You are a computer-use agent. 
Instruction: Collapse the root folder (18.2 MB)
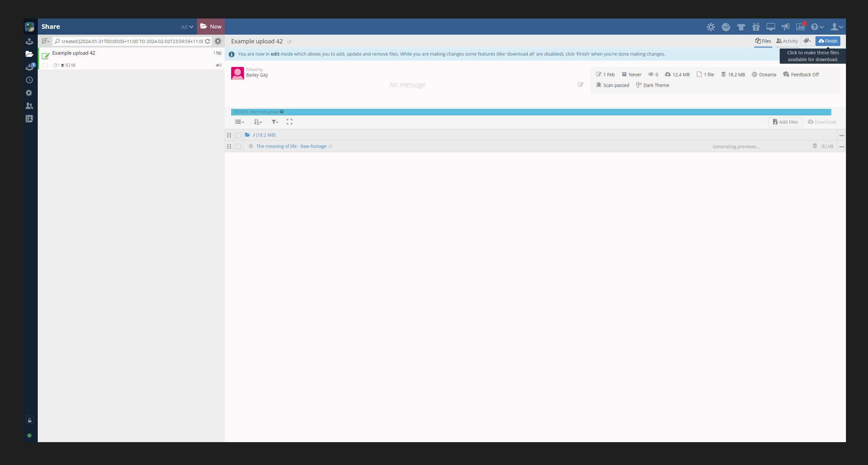click(x=247, y=135)
